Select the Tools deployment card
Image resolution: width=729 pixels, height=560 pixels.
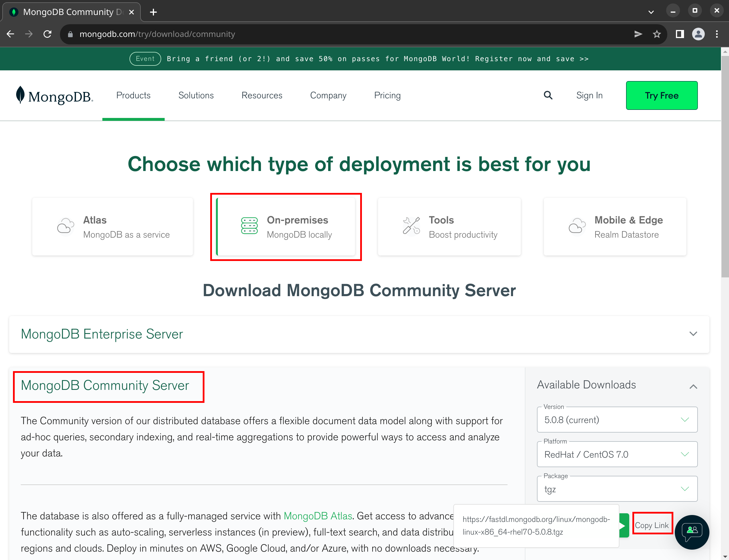click(449, 227)
